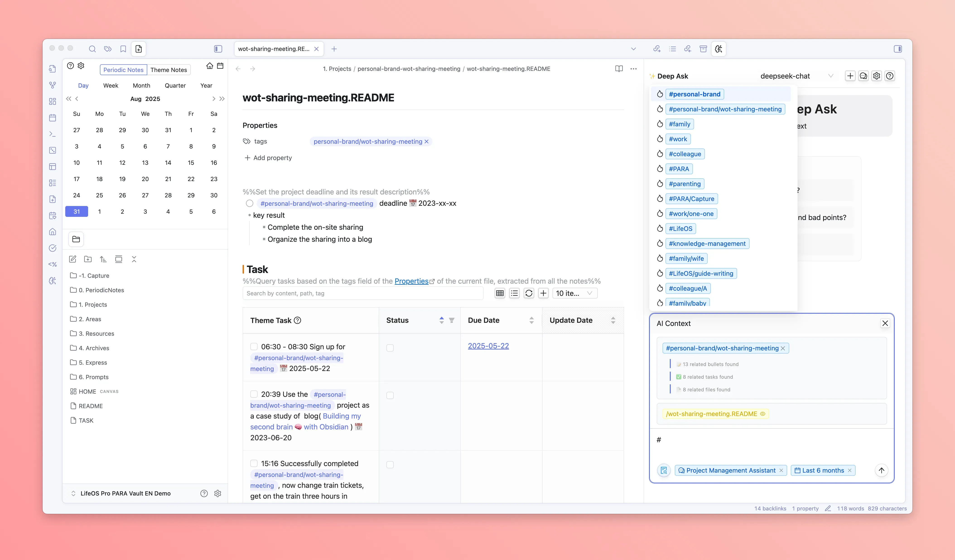Check the 06:30 Sign up task checkbox
This screenshot has height=560, width=955.
pos(254,347)
